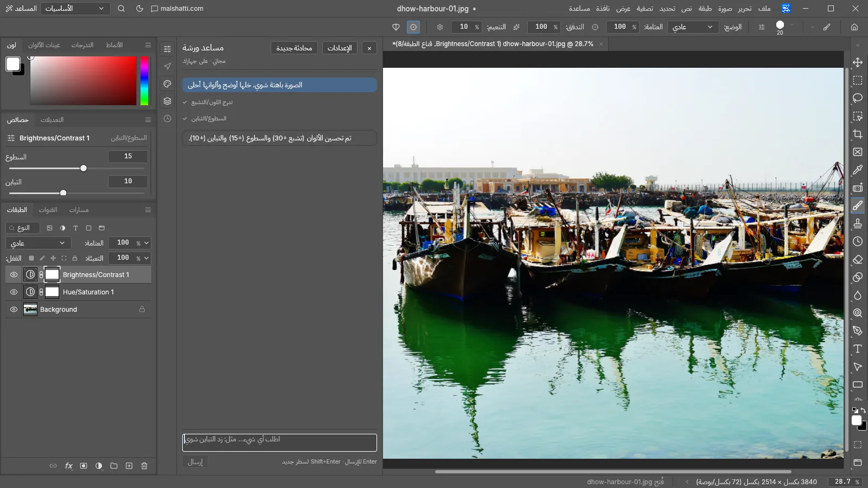
Task: Click the trash icon to delete layer
Action: [144, 466]
